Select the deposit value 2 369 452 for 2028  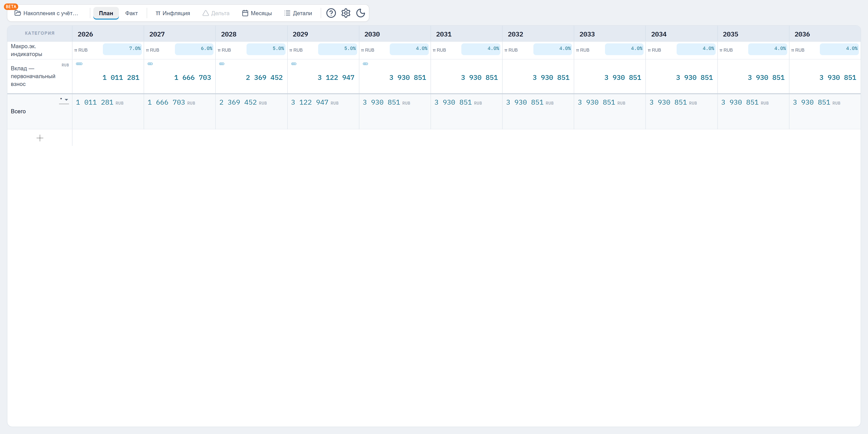[265, 77]
